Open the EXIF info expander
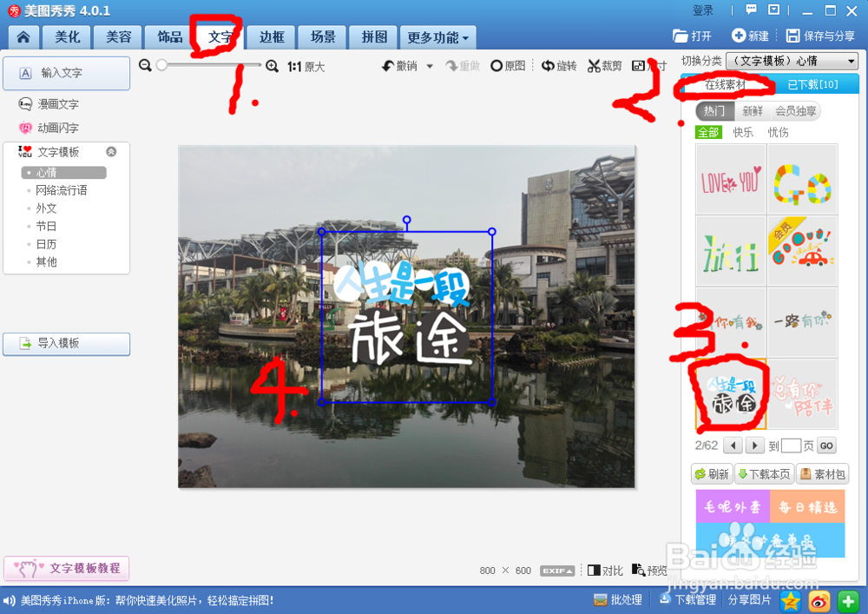 click(x=556, y=571)
